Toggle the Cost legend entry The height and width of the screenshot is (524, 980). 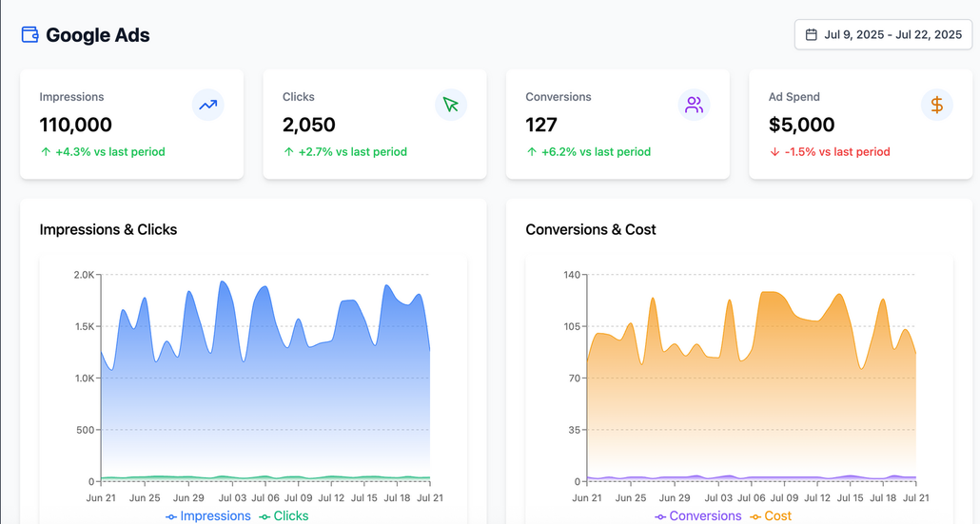pyautogui.click(x=771, y=515)
